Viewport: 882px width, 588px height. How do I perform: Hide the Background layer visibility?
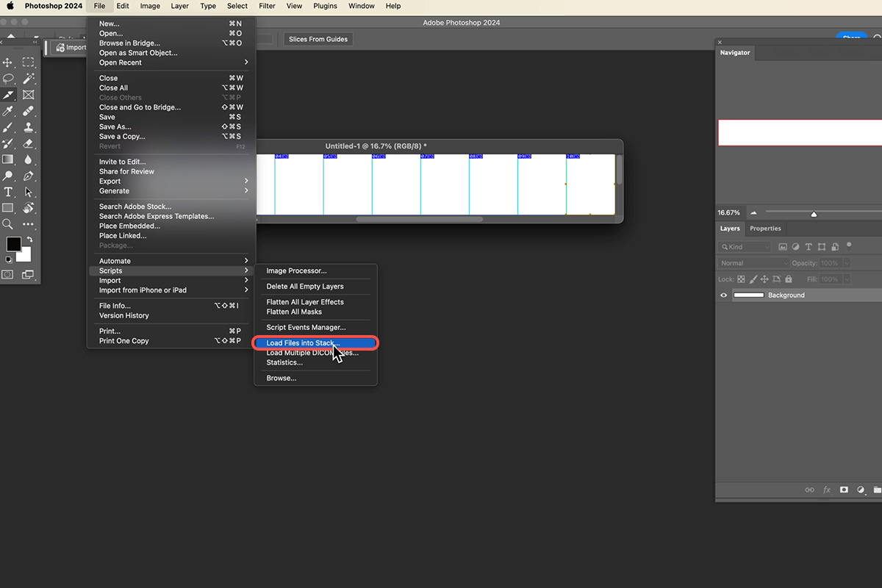click(723, 295)
